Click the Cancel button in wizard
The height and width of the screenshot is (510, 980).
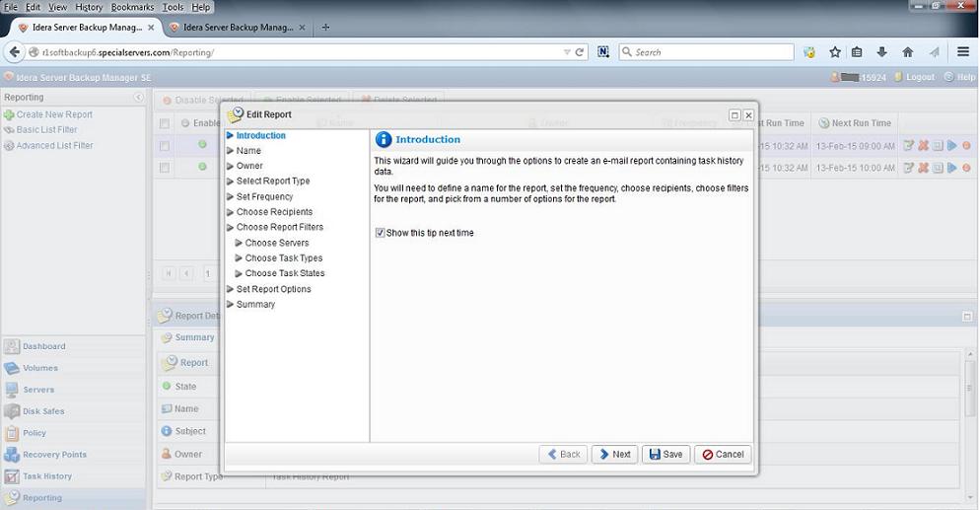(x=723, y=455)
